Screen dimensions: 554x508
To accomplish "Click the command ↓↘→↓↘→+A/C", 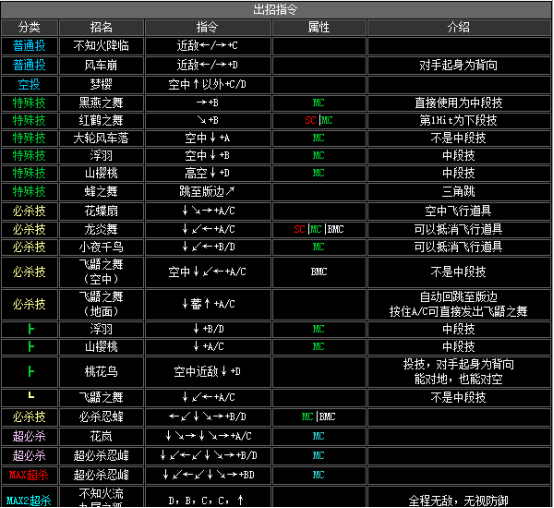I will (208, 437).
